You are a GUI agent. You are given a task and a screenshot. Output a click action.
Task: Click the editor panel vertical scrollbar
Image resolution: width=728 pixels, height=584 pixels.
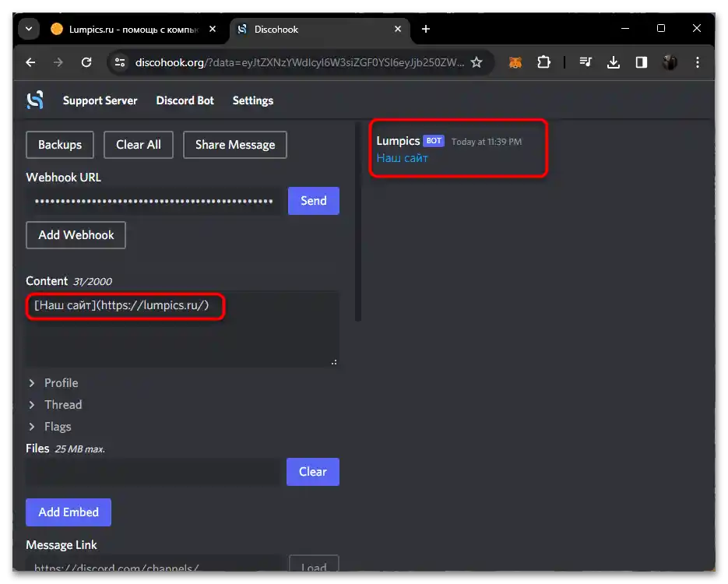pos(358,222)
